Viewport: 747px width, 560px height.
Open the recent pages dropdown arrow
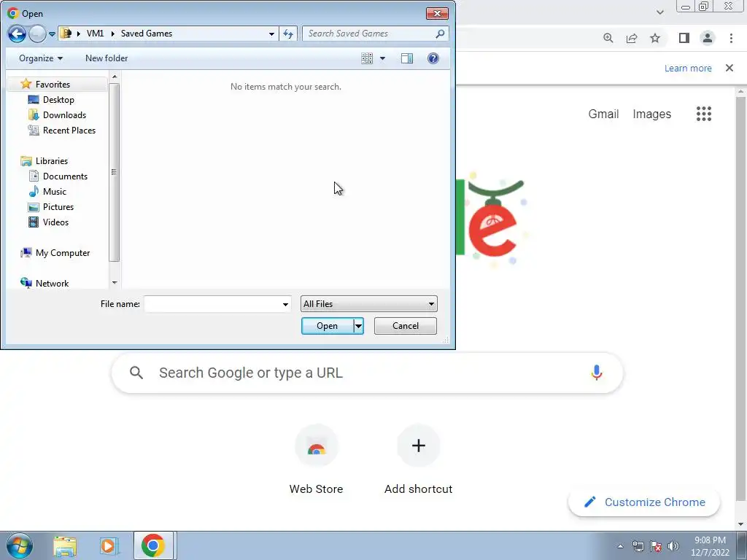coord(52,34)
